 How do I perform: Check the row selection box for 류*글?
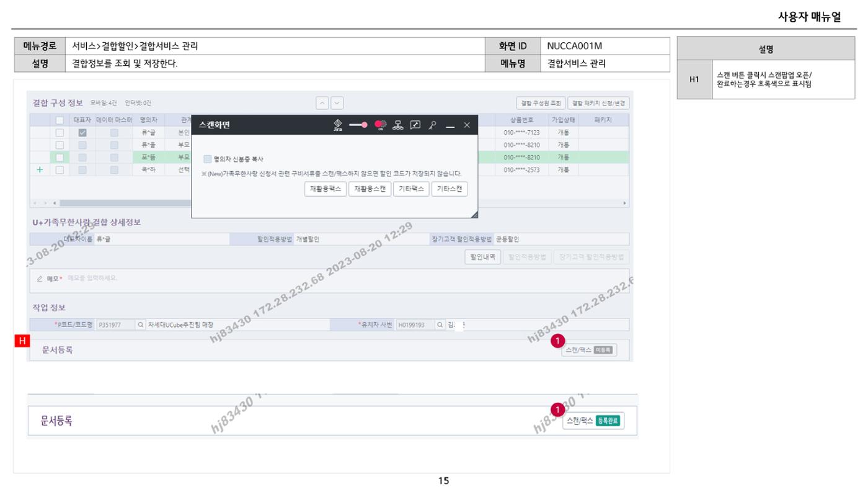click(x=60, y=132)
